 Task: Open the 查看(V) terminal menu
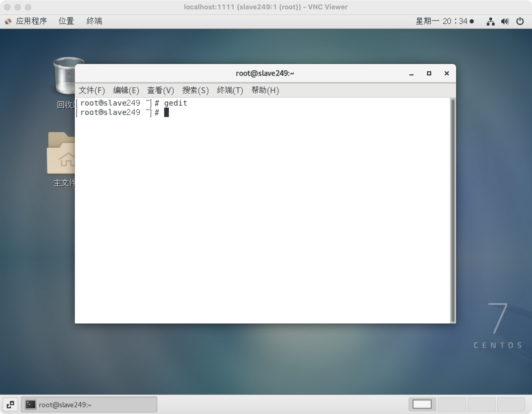pyautogui.click(x=160, y=90)
